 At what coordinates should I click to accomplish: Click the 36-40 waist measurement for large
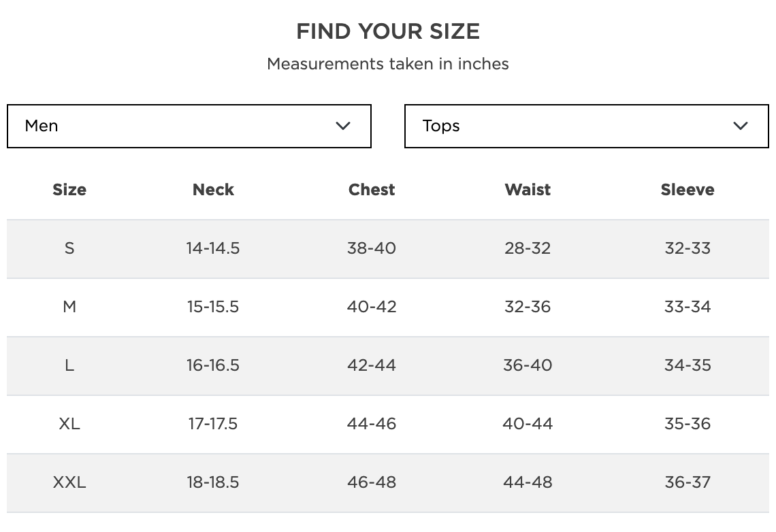[528, 365]
